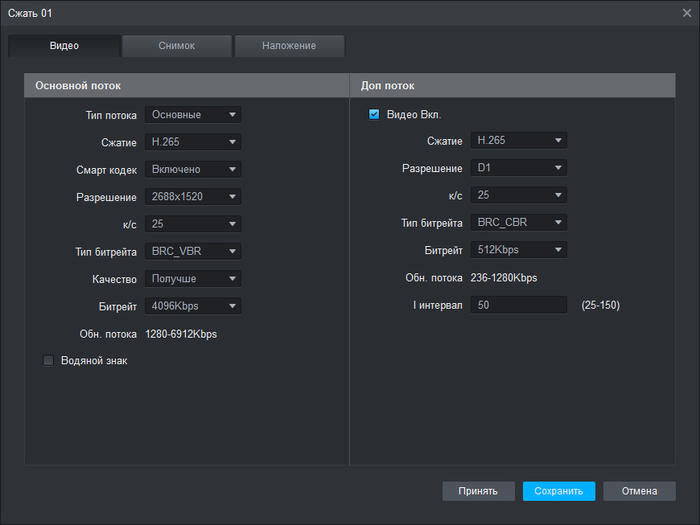This screenshot has height=525, width=700.
Task: Switch to the Снимок tab
Action: coord(177,46)
